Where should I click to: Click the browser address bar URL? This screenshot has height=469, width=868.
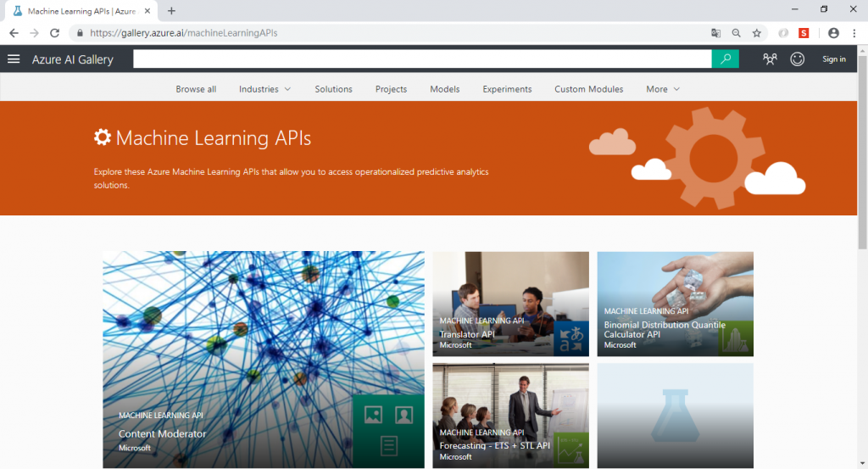tap(184, 33)
